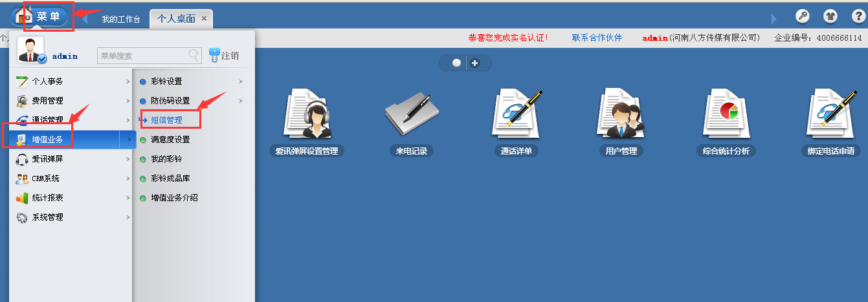The image size is (868, 302).
Task: Expand 系统管理 submenu arrow
Action: pyautogui.click(x=128, y=217)
